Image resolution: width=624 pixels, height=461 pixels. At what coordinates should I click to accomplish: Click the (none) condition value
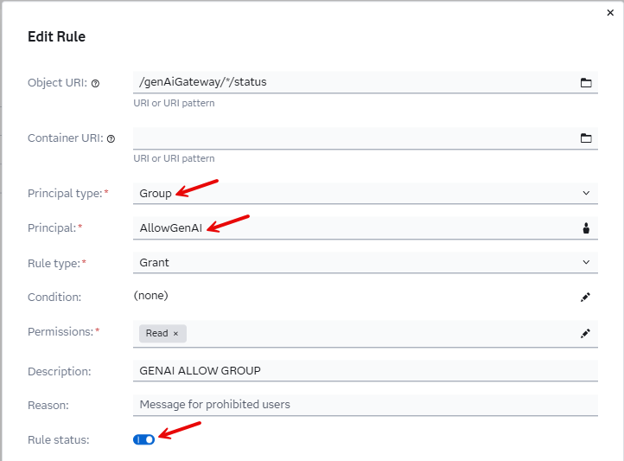pyautogui.click(x=151, y=295)
